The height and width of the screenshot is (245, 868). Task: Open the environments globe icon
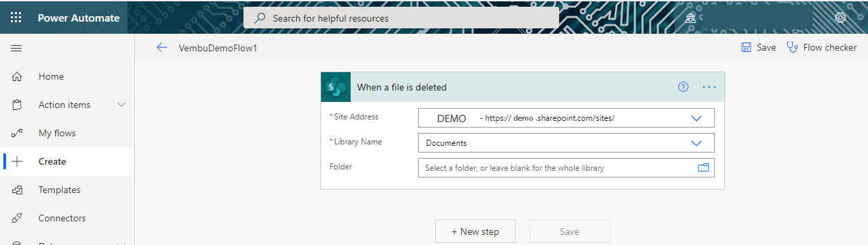pos(691,18)
